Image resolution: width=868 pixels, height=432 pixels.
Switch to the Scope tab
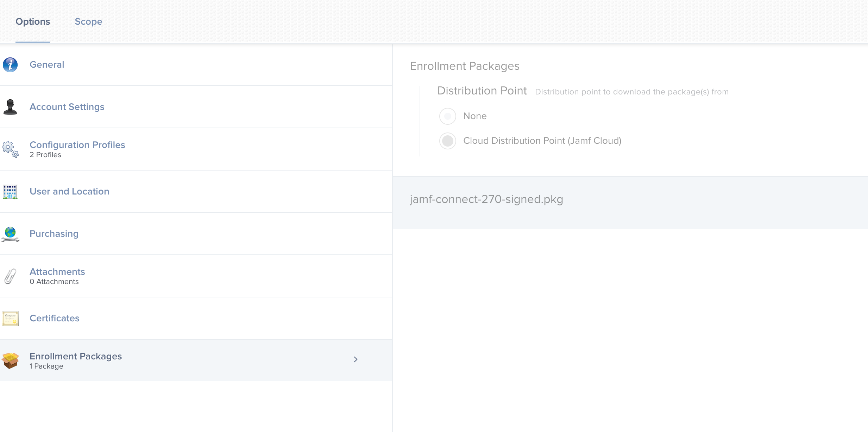[x=88, y=22]
